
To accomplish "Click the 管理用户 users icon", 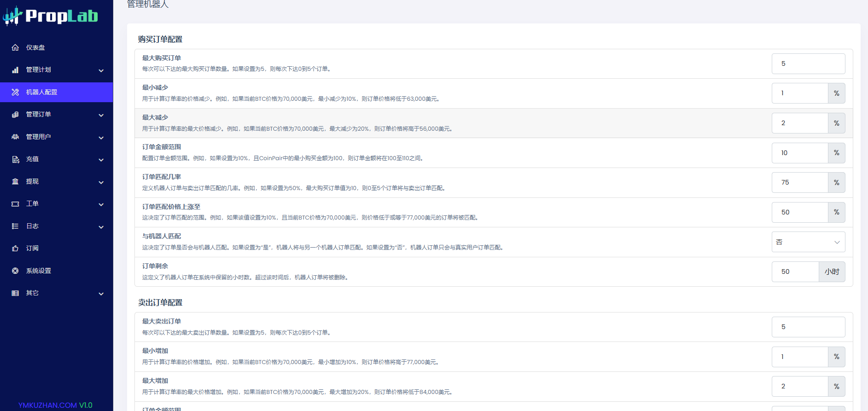I will click(15, 137).
